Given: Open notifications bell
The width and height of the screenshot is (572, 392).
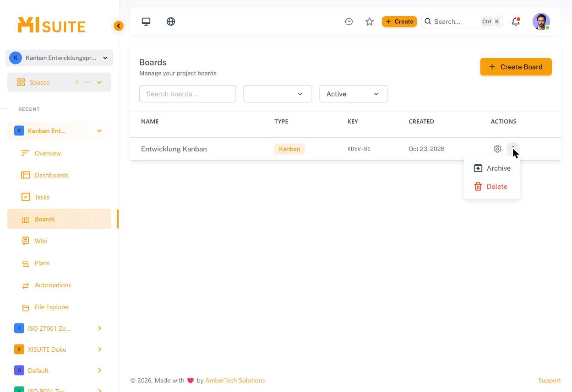Looking at the screenshot, I should click(x=516, y=21).
